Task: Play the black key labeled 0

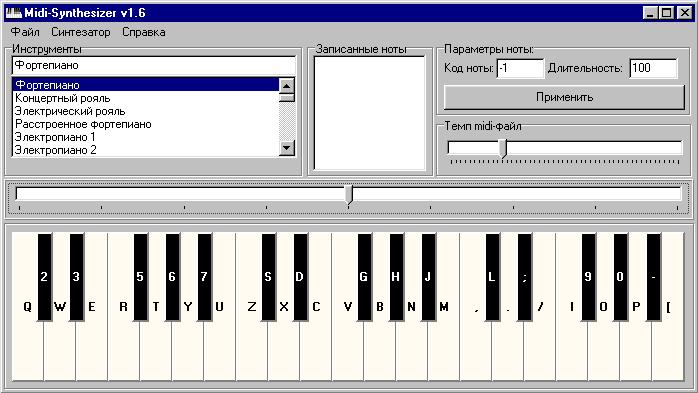Action: (x=621, y=276)
